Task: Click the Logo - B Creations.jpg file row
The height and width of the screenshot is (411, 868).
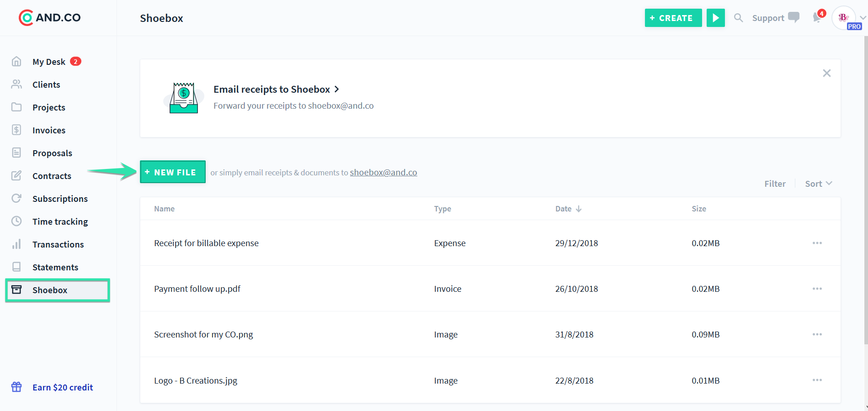Action: tap(196, 380)
